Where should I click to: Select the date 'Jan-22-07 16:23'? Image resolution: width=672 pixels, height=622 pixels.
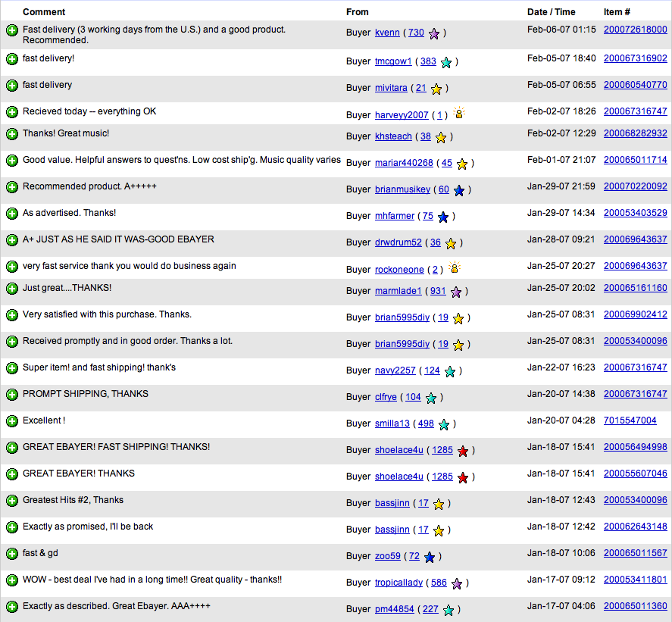561,367
